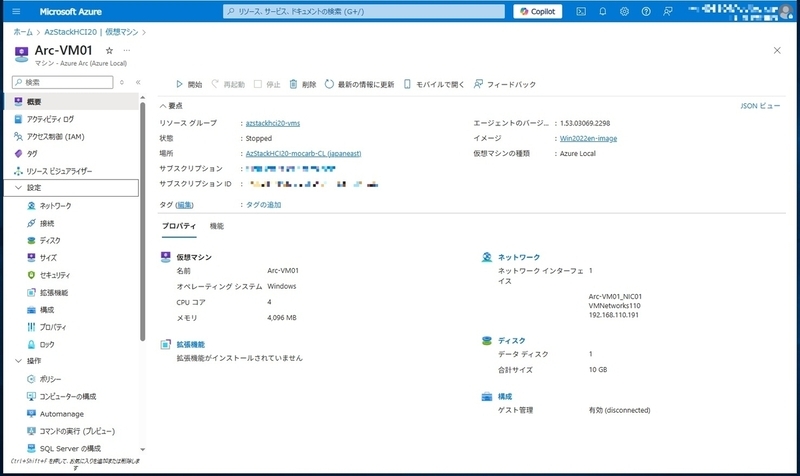800x476 pixels.
Task: Open the Azure portal hamburger menu
Action: tap(16, 11)
